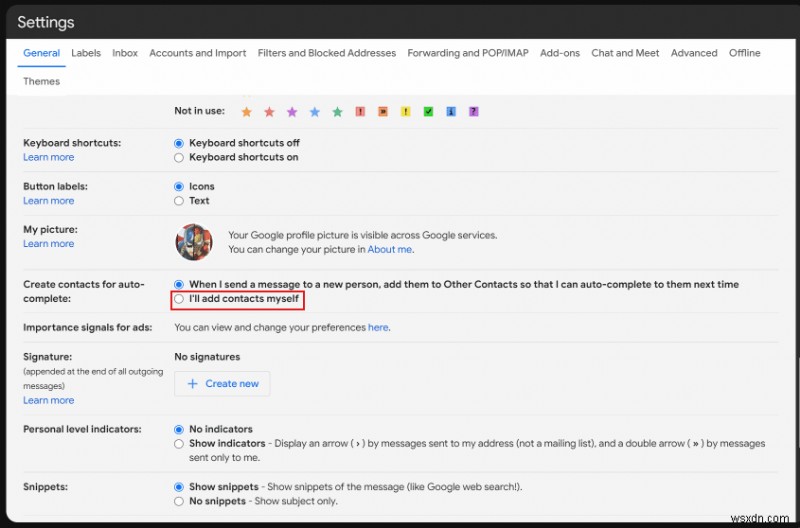Screen dimensions: 800x528
Task: Open the Advanced tab
Action: pyautogui.click(x=694, y=53)
